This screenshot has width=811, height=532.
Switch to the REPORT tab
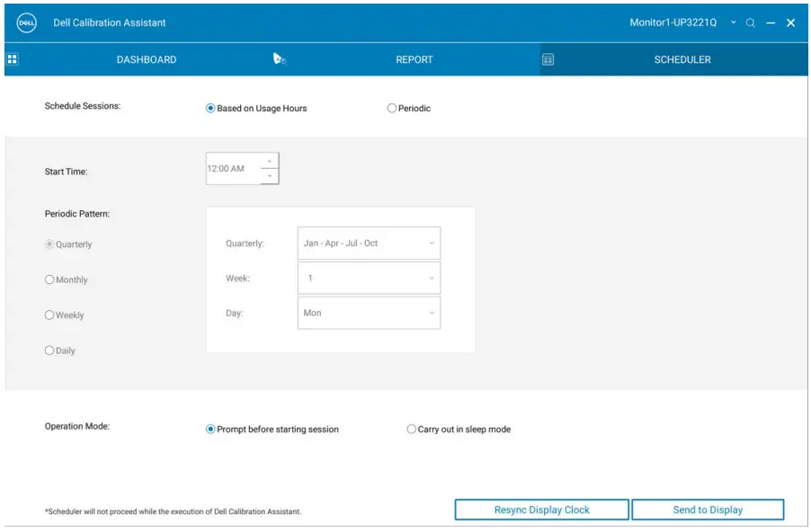pos(414,59)
